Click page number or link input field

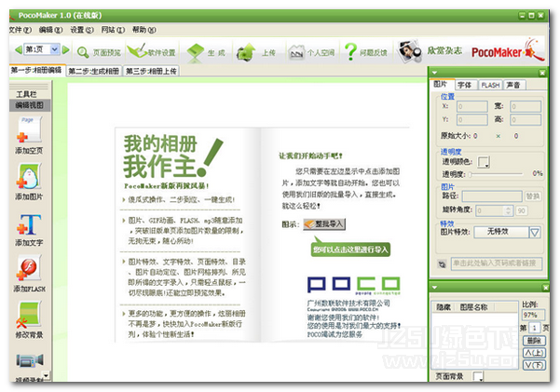pyautogui.click(x=496, y=264)
